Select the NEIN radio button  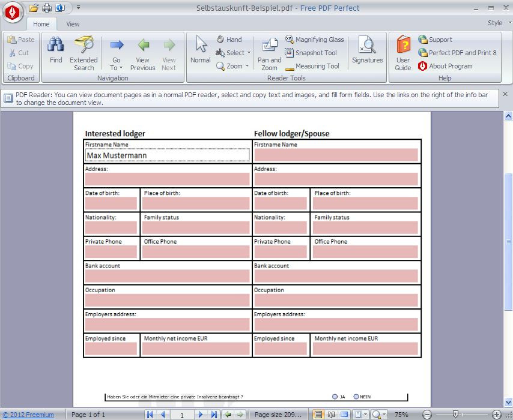(356, 397)
